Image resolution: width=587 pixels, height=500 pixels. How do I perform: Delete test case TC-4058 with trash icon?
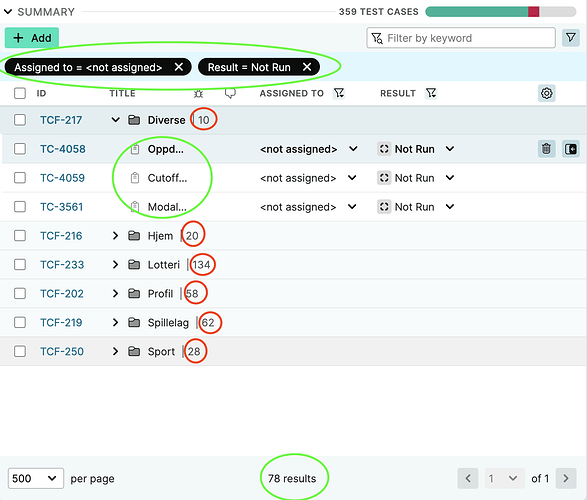point(546,149)
